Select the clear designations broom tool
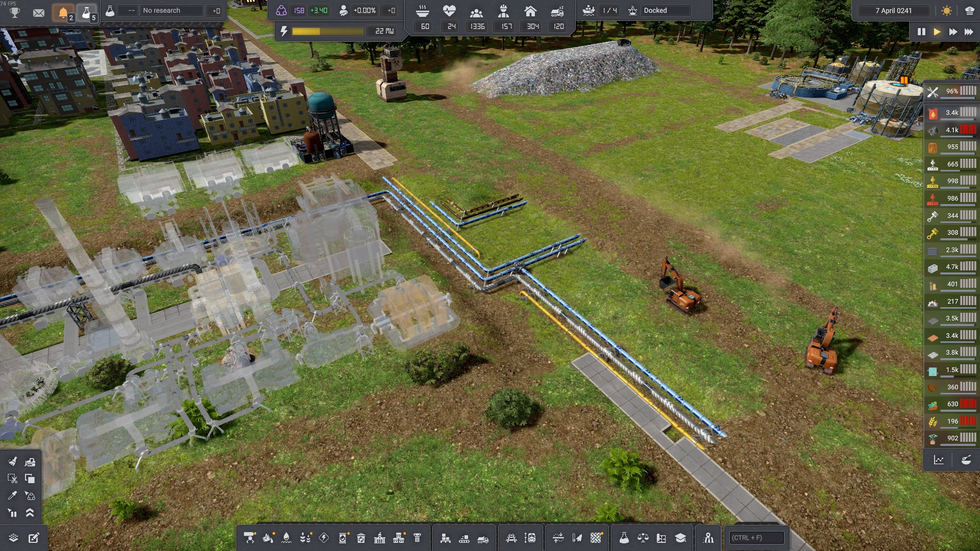Image resolution: width=980 pixels, height=551 pixels. [x=13, y=462]
